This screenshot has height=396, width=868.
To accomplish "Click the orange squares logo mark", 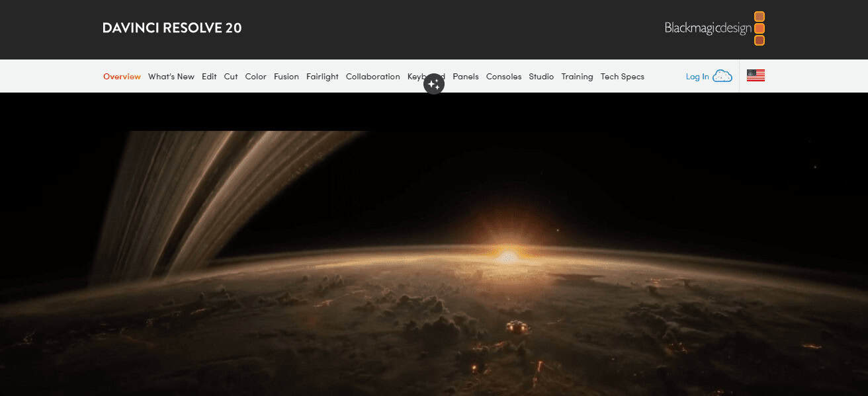I will point(759,28).
